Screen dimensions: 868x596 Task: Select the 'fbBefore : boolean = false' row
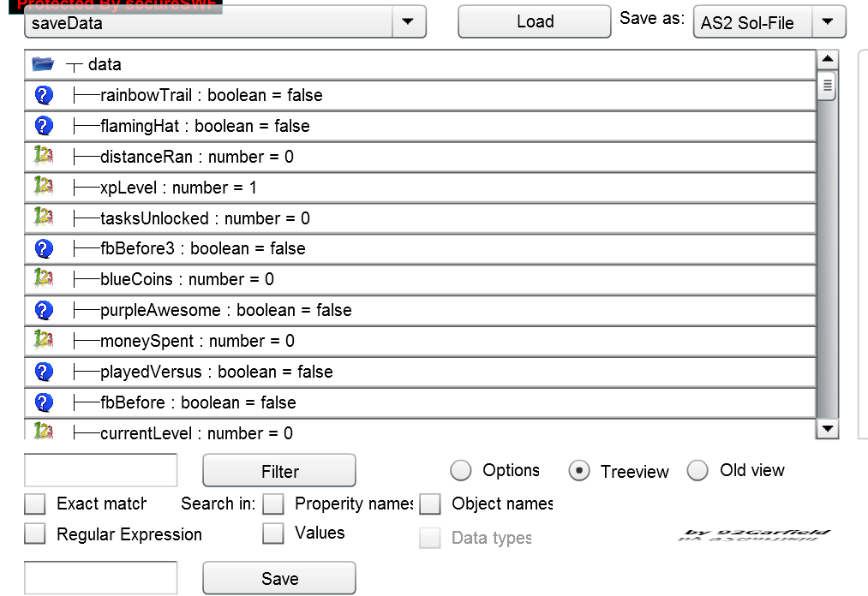[420, 402]
